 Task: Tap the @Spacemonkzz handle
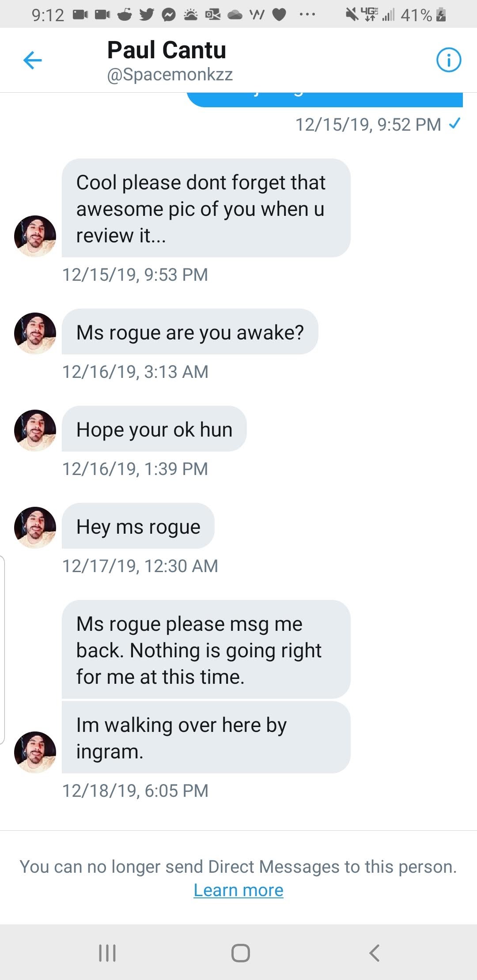pyautogui.click(x=170, y=75)
